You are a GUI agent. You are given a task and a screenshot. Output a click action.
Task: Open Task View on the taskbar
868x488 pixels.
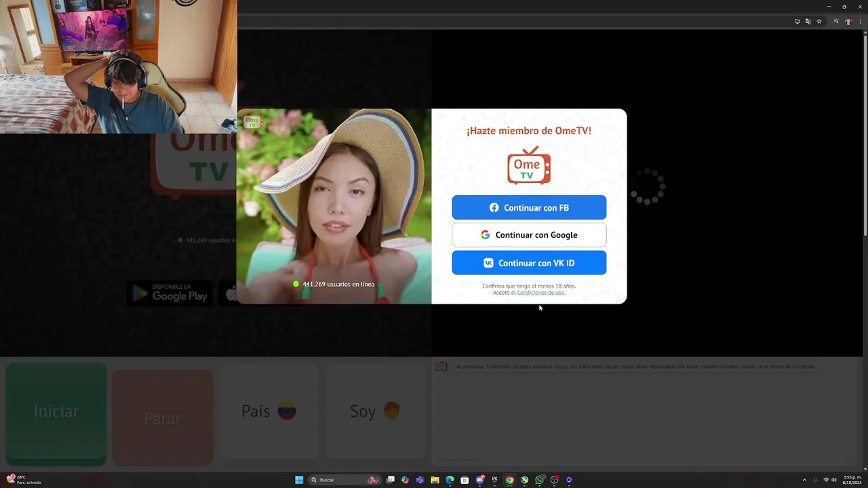tap(391, 480)
